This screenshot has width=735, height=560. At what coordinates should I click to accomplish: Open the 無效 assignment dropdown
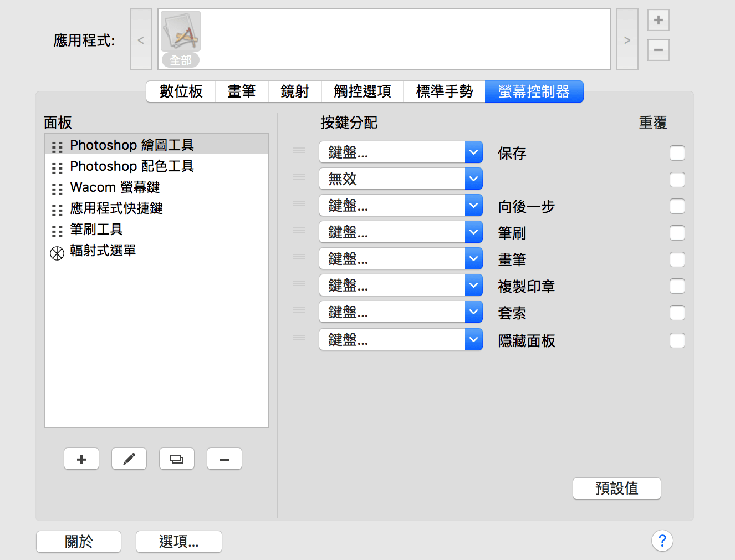(x=401, y=179)
